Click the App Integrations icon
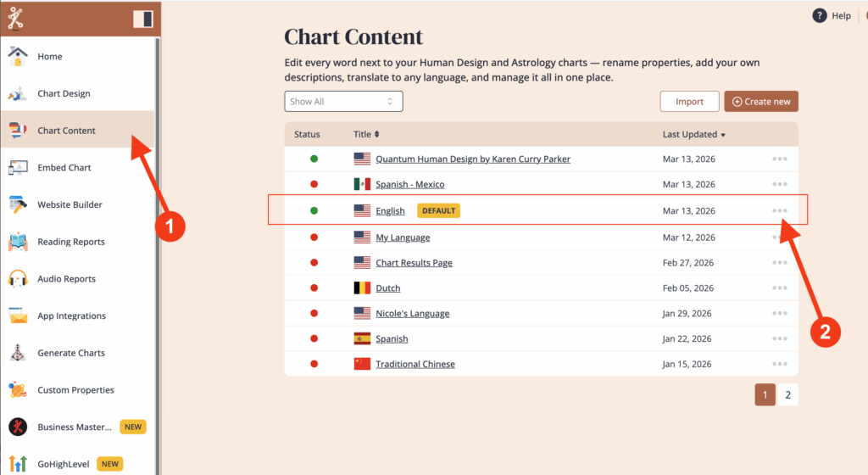The image size is (868, 475). pos(18,316)
